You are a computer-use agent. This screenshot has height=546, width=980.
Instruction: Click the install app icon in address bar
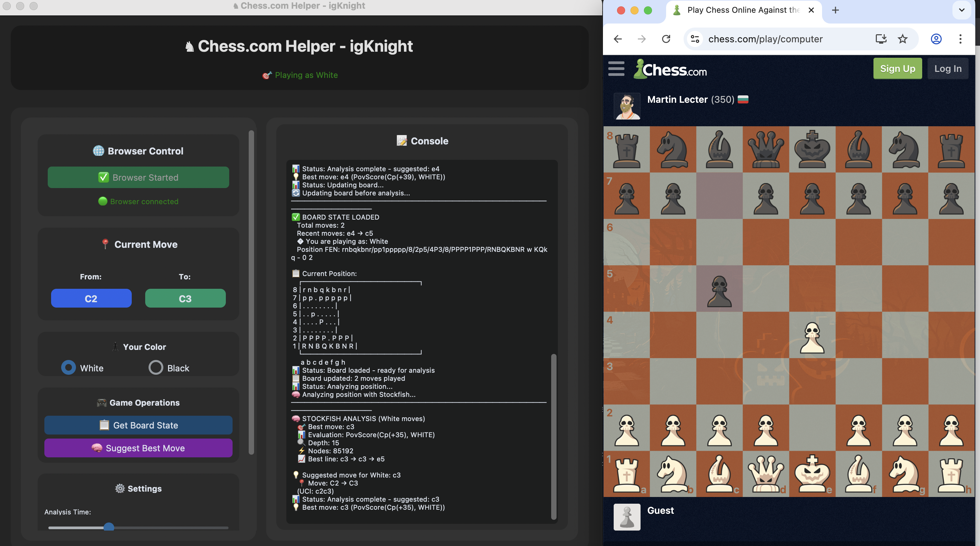(x=881, y=39)
